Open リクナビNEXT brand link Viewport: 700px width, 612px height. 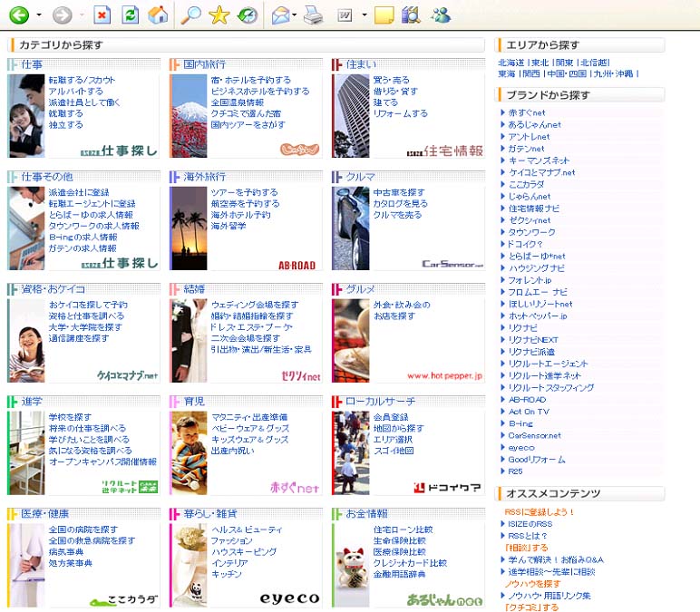click(x=533, y=340)
